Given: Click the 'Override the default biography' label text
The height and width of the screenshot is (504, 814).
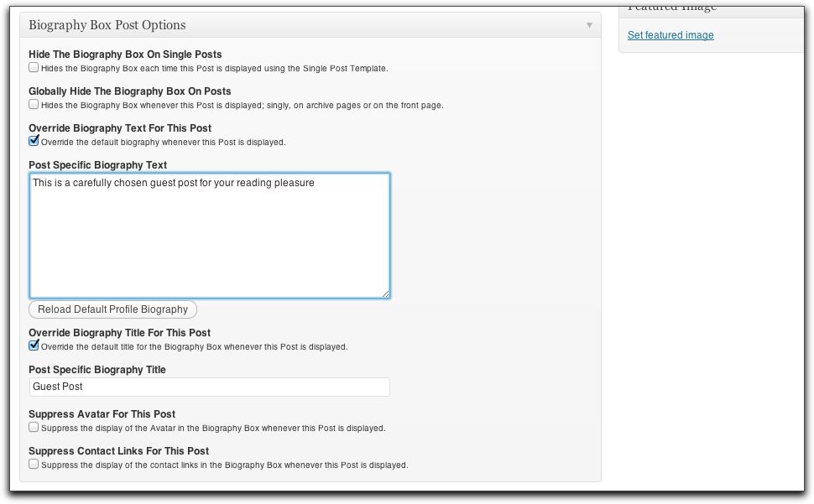Looking at the screenshot, I should click(x=163, y=143).
